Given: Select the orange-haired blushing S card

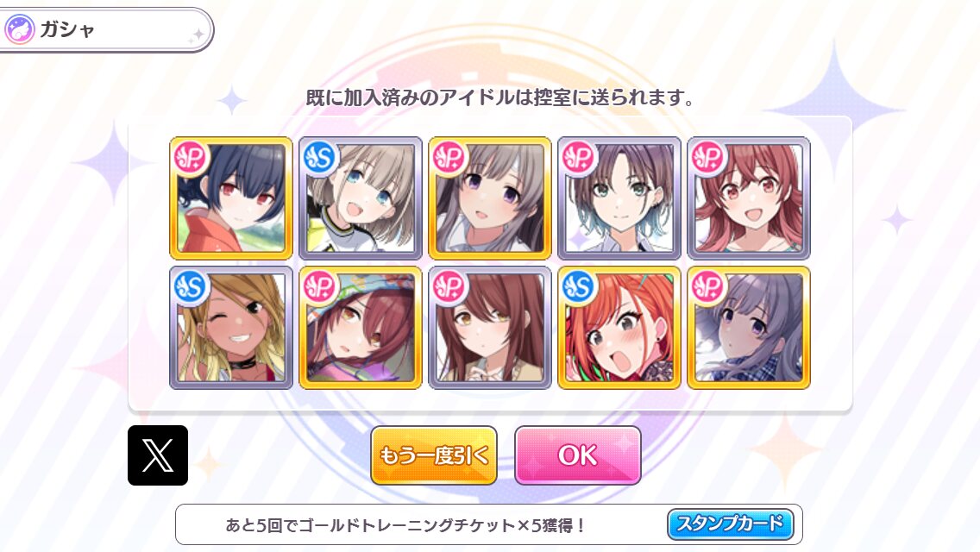Looking at the screenshot, I should 619,328.
